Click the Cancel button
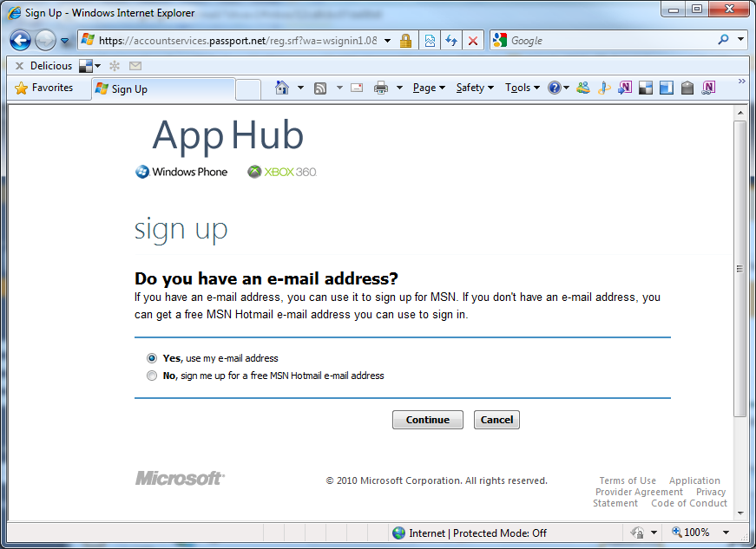 [496, 420]
